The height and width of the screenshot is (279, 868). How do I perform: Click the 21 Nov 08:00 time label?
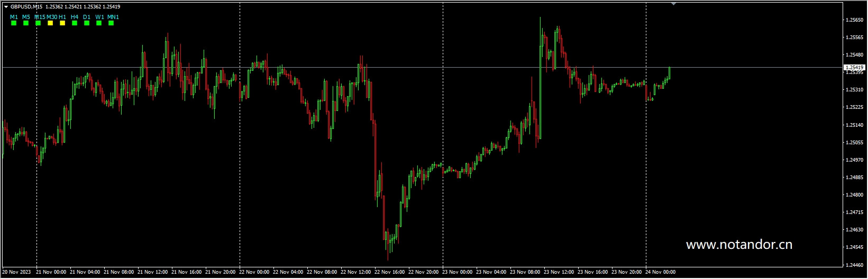pos(120,273)
